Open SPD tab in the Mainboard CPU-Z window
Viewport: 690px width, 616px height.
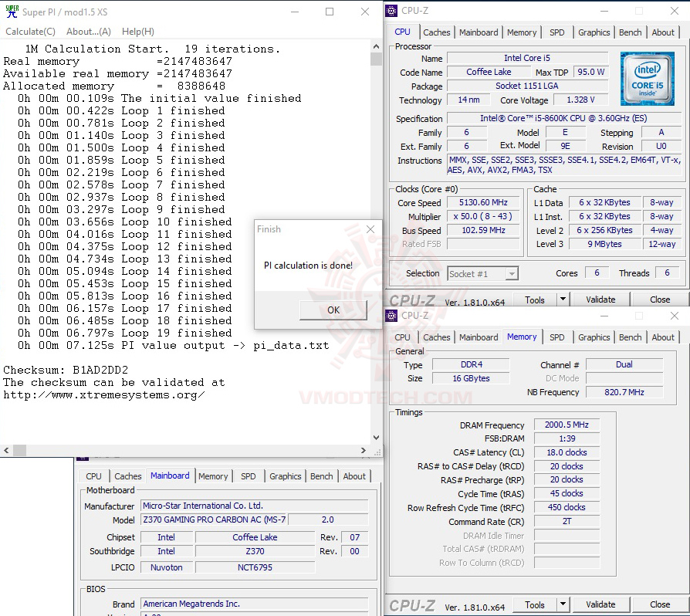click(249, 476)
